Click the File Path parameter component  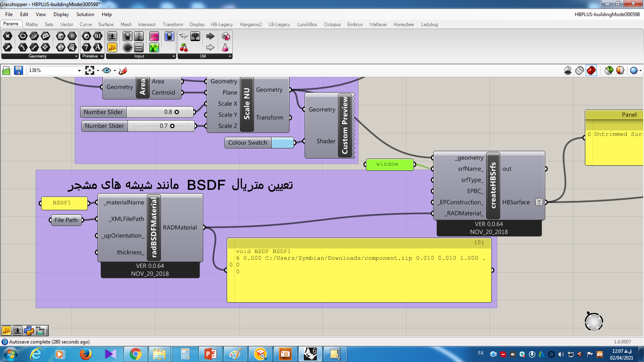tap(66, 220)
